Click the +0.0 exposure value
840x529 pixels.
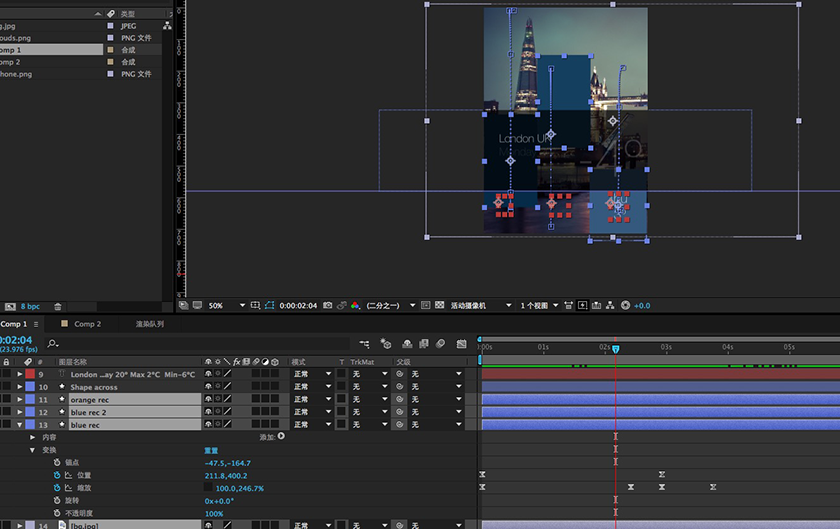pos(642,306)
